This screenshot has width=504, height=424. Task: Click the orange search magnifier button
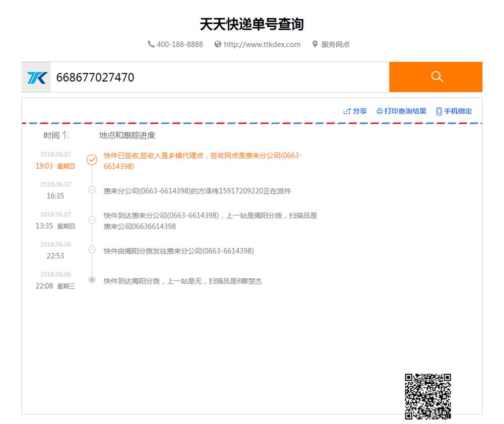435,77
